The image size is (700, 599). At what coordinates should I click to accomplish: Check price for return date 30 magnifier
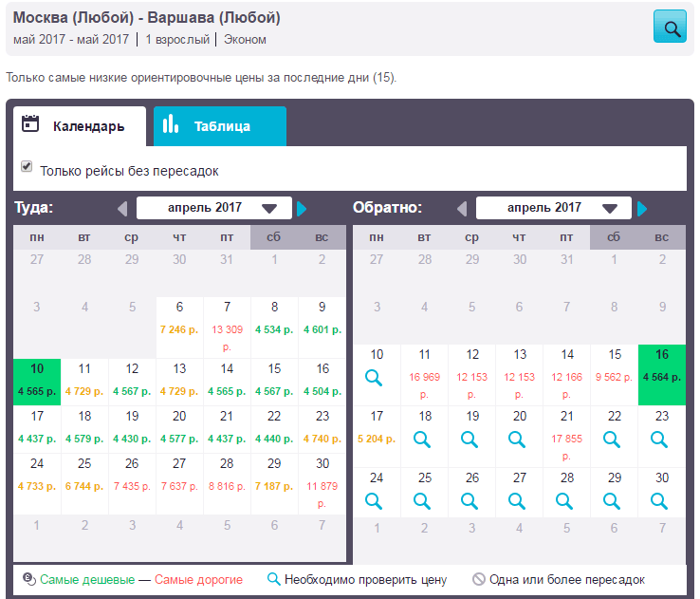[659, 501]
